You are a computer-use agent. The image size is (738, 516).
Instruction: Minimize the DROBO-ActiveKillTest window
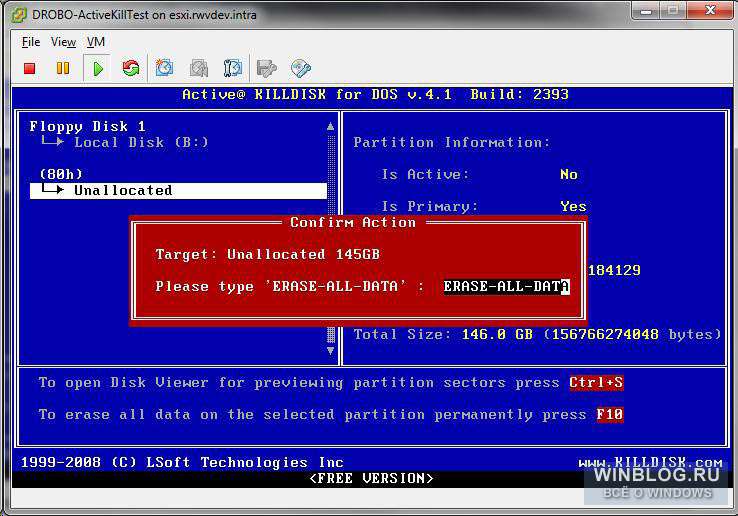646,10
